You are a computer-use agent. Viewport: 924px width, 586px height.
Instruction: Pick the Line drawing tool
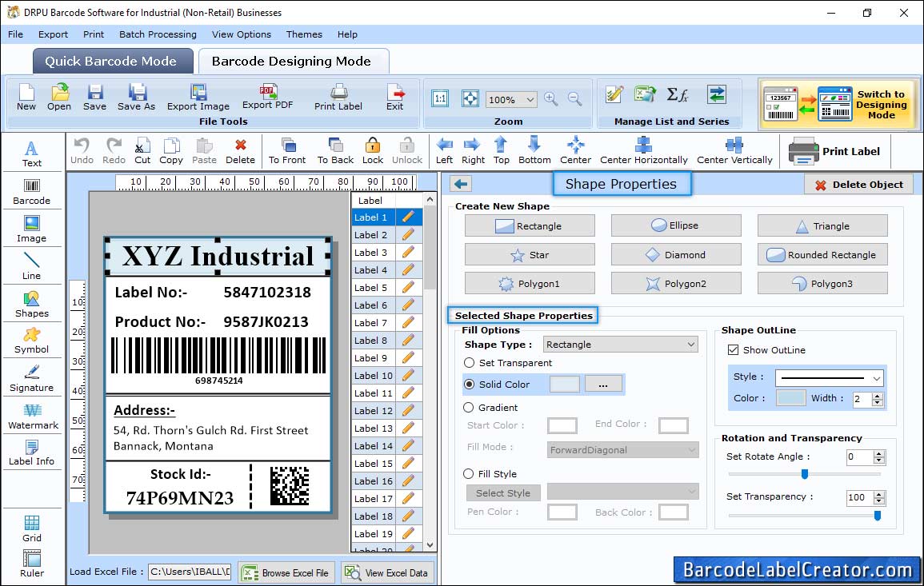click(32, 266)
